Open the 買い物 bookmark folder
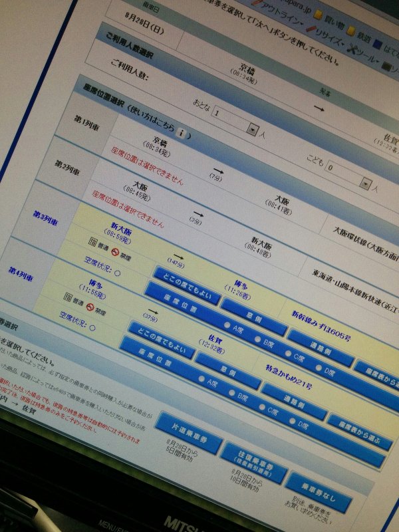This screenshot has width=399, height=532. (329, 19)
